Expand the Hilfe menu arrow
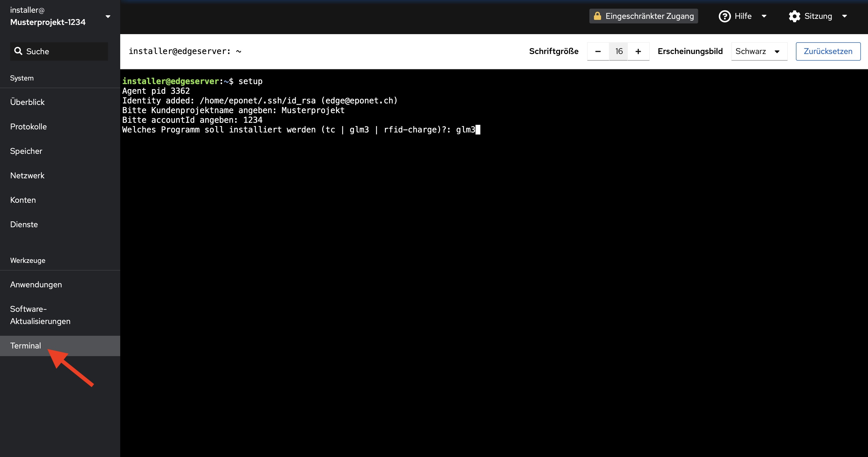The height and width of the screenshot is (457, 868). click(x=764, y=16)
